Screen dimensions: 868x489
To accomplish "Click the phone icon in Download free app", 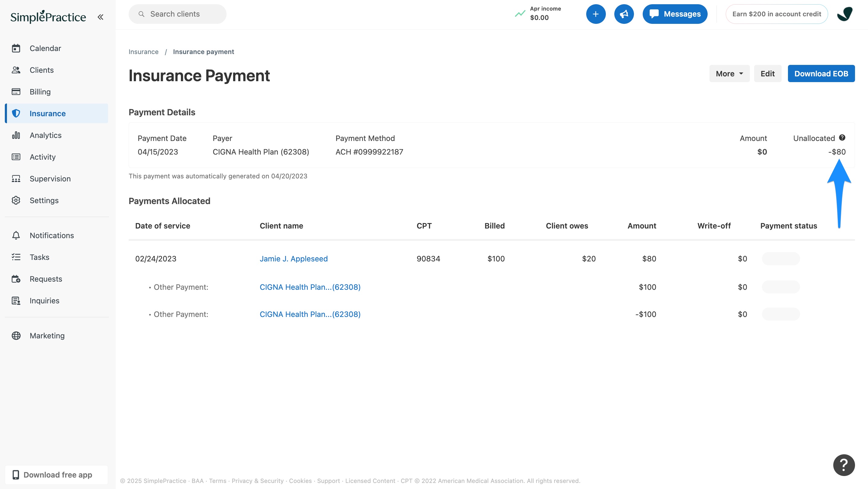I will tap(16, 475).
